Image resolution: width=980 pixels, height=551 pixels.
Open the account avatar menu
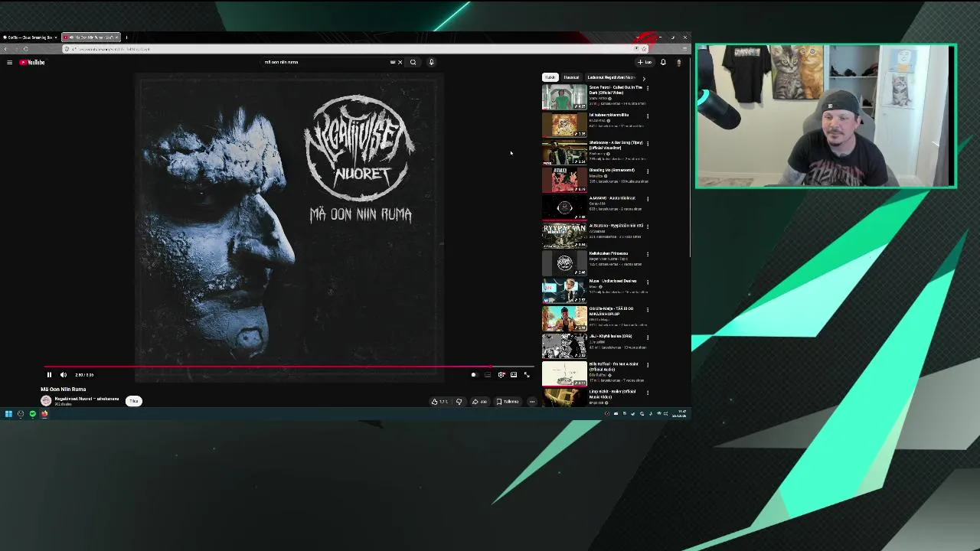(x=678, y=63)
